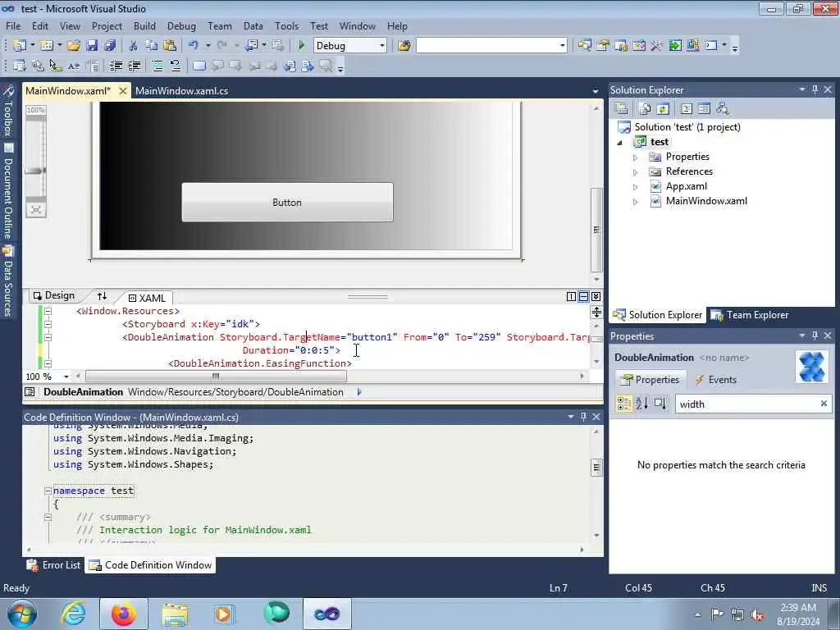Open the Toolbox side panel
This screenshot has width=840, height=630.
[x=8, y=112]
